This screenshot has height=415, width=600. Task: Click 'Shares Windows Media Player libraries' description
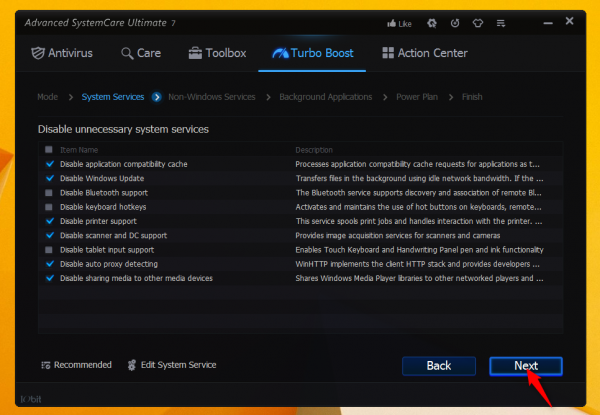click(x=419, y=278)
